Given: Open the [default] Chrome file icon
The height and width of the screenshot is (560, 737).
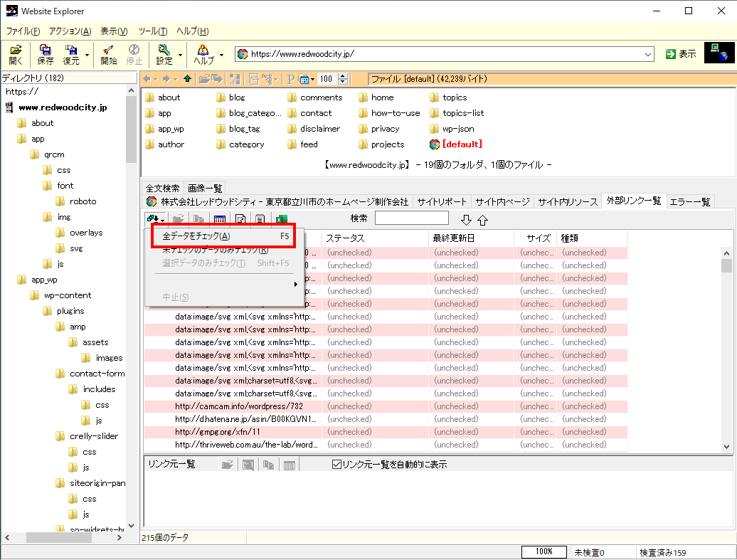Looking at the screenshot, I should pos(456,144).
